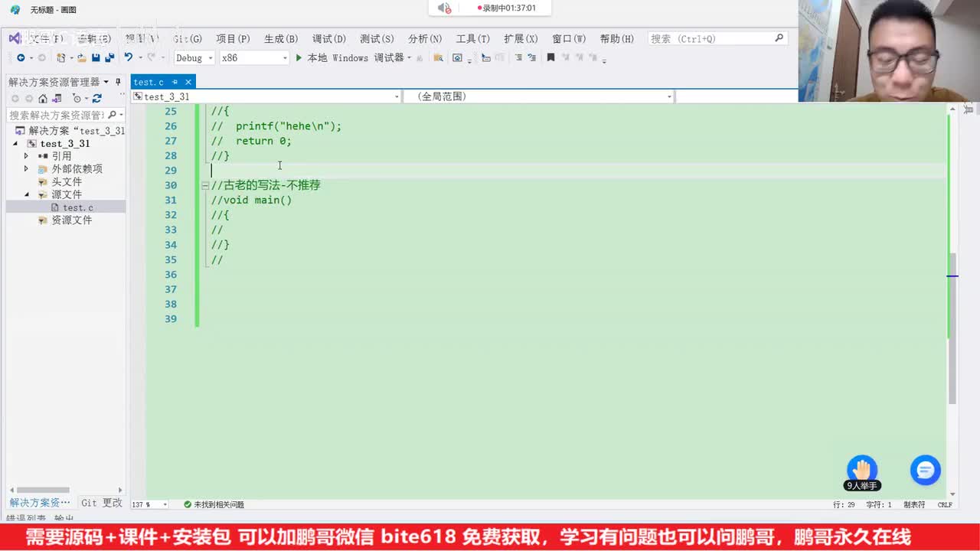Click the navigate backward arrow icon
This screenshot has width=980, height=551.
[21, 57]
